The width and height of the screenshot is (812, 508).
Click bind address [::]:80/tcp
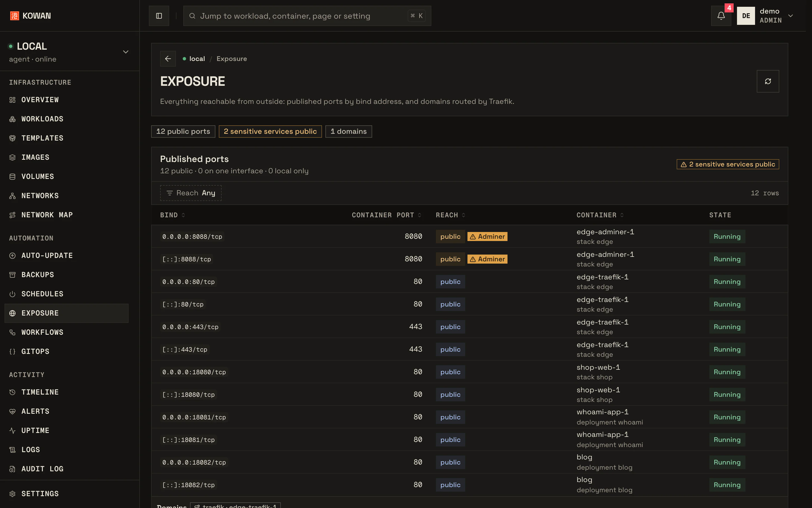tap(183, 305)
